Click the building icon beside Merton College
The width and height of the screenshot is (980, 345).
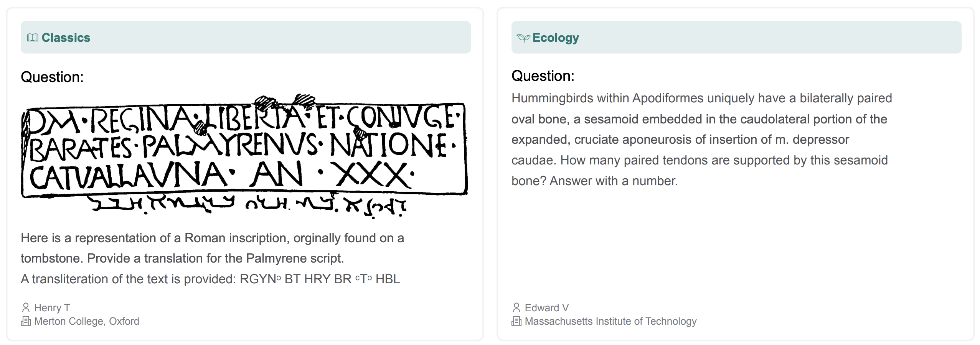26,321
